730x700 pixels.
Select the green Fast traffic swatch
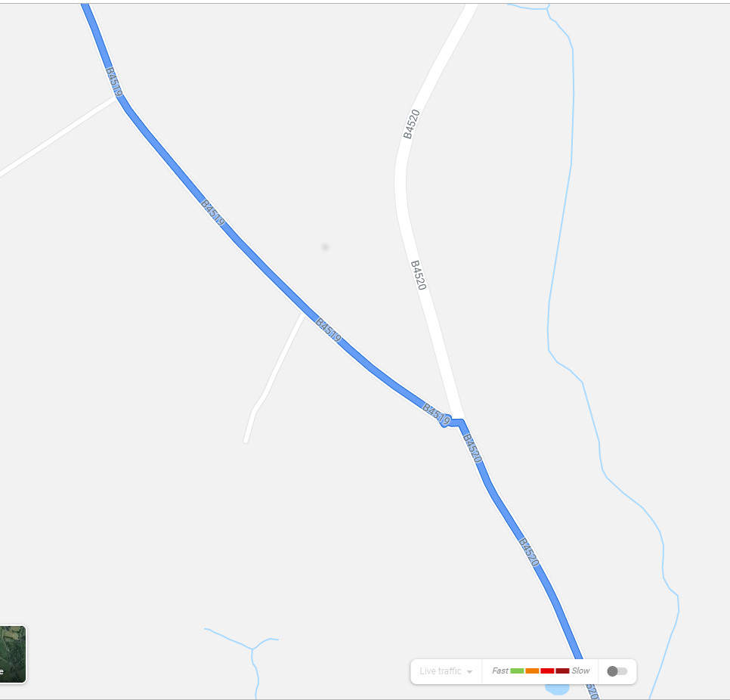[517, 671]
